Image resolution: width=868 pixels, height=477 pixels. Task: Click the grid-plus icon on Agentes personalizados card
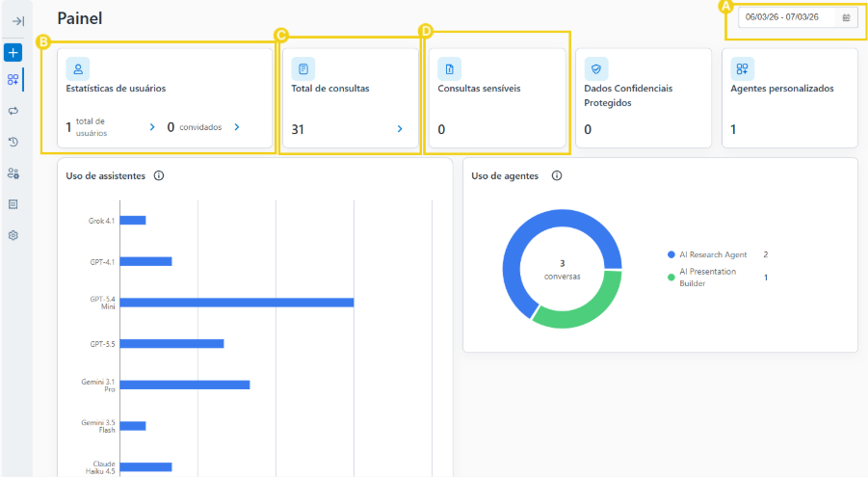(x=743, y=68)
